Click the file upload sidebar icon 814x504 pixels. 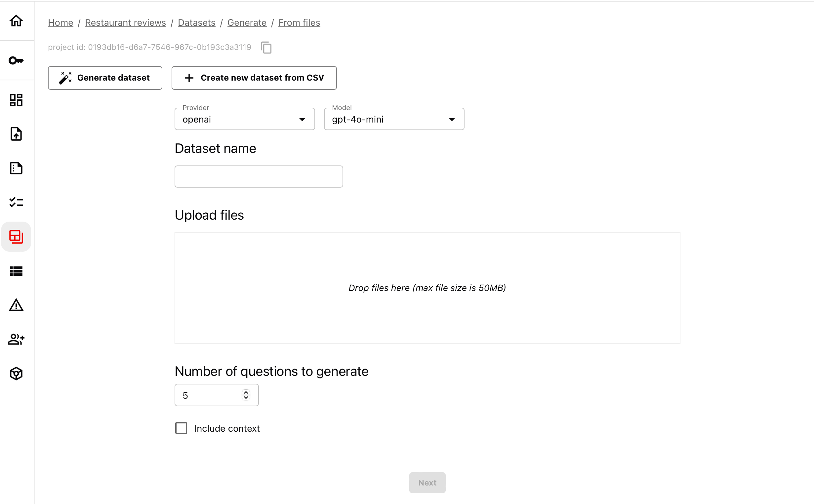pyautogui.click(x=16, y=134)
